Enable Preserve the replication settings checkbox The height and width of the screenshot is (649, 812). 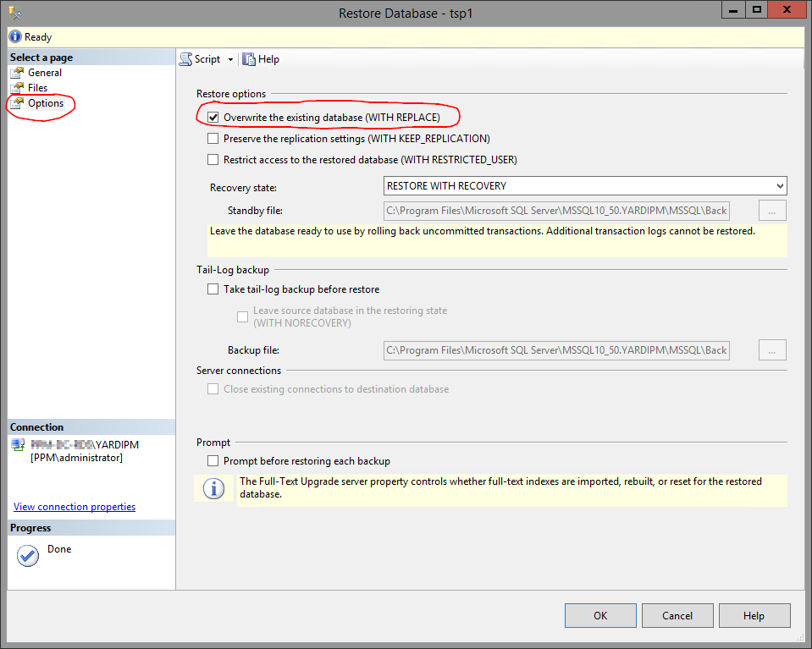[213, 138]
